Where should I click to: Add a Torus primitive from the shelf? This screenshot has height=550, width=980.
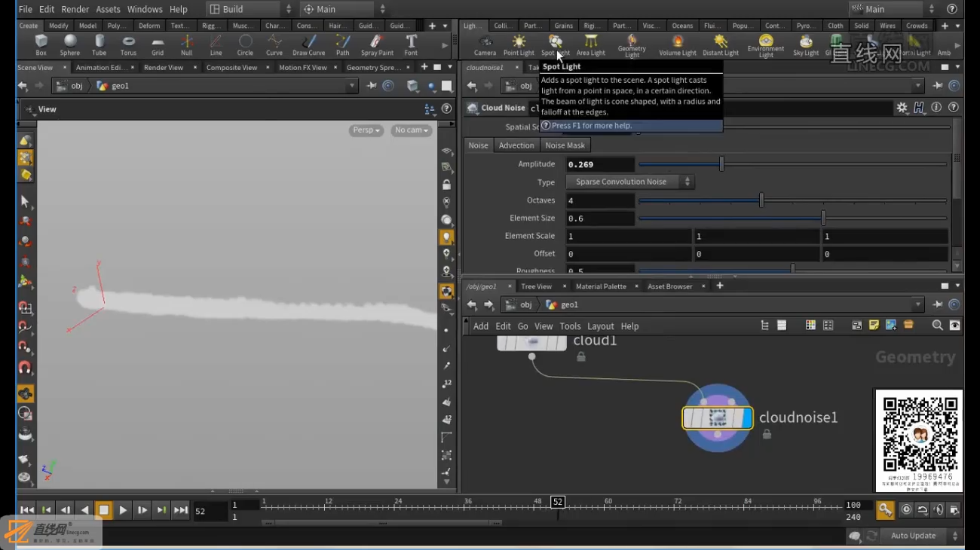[x=128, y=45]
